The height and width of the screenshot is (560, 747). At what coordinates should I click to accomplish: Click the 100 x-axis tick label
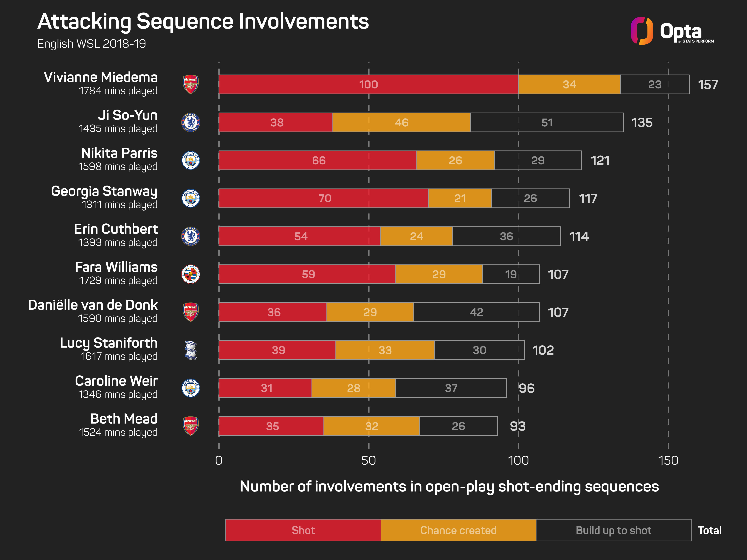(518, 461)
